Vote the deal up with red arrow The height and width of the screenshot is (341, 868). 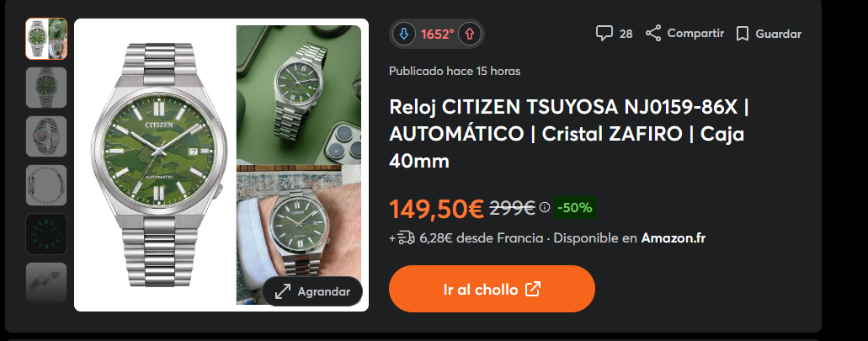pos(470,34)
